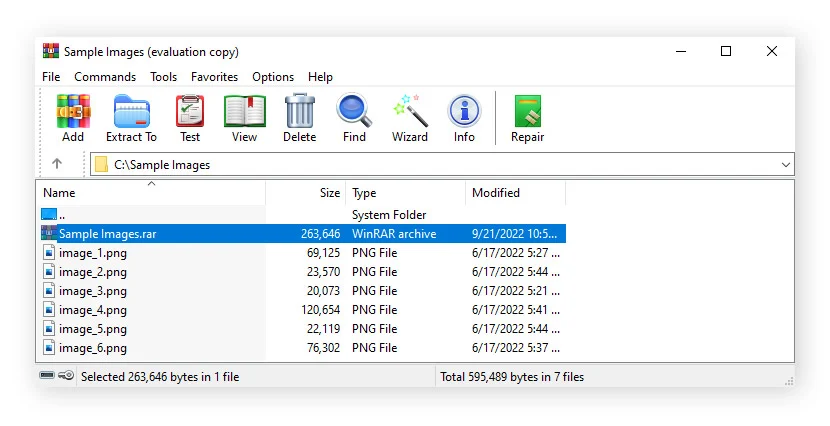The image size is (830, 426).
Task: Open the File menu
Action: [x=51, y=77]
